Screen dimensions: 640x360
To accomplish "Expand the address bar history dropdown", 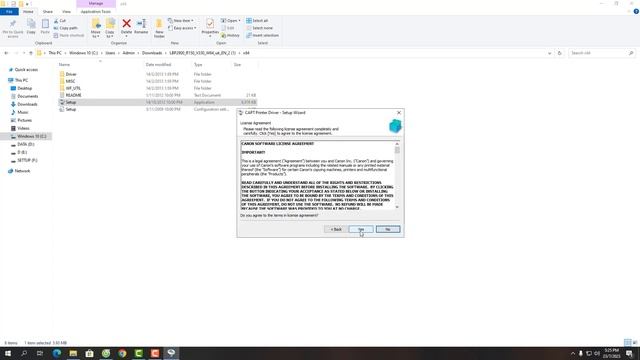I will (x=549, y=53).
